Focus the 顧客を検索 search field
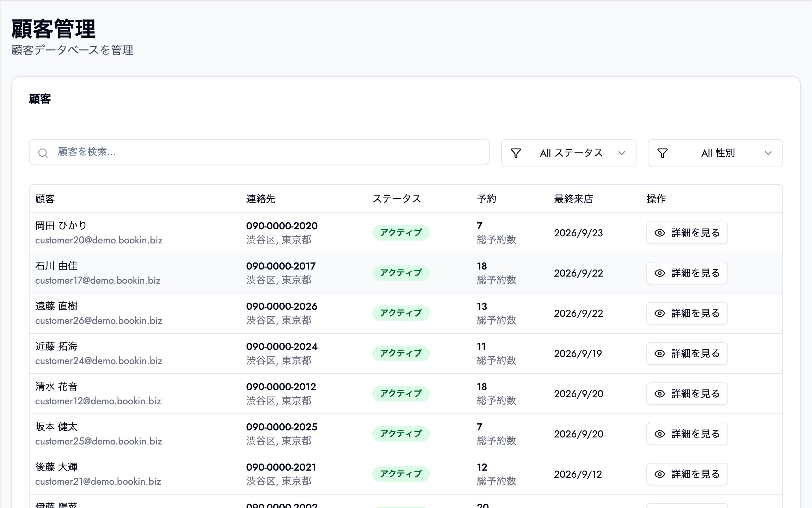 tap(259, 152)
